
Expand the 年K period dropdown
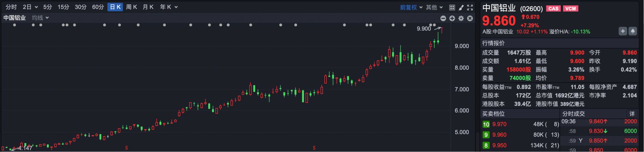pos(168,7)
